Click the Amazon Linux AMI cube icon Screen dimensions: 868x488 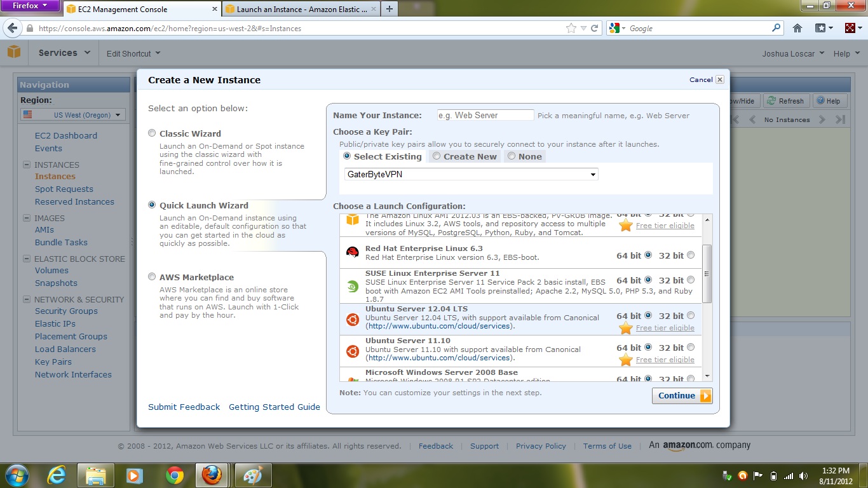click(352, 220)
